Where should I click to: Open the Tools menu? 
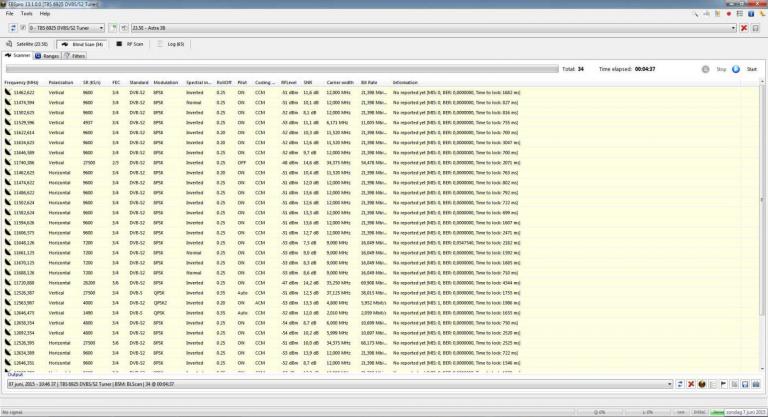pyautogui.click(x=27, y=14)
